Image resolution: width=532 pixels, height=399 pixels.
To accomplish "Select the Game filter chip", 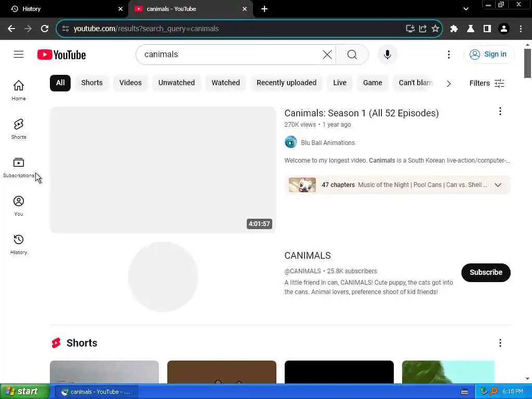I will click(x=373, y=83).
